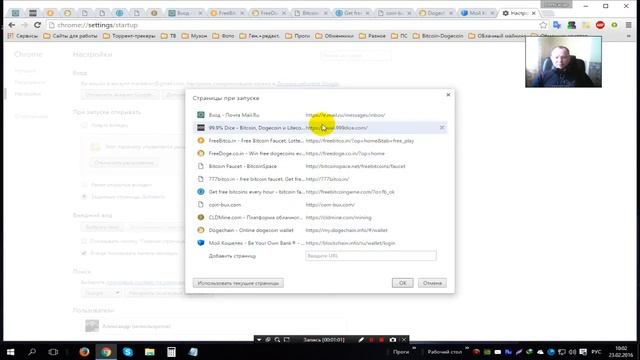Stop the screen recording

[x=382, y=340]
